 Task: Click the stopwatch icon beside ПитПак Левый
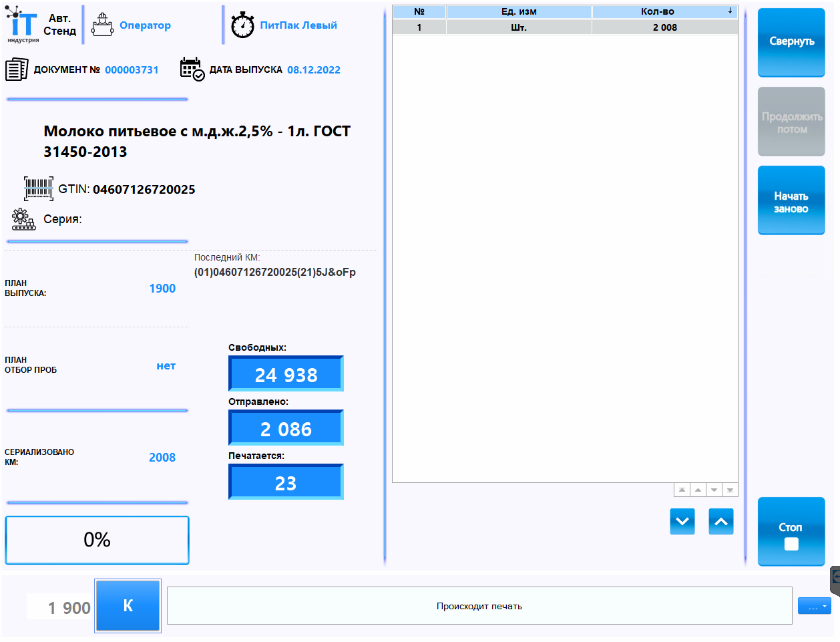242,25
